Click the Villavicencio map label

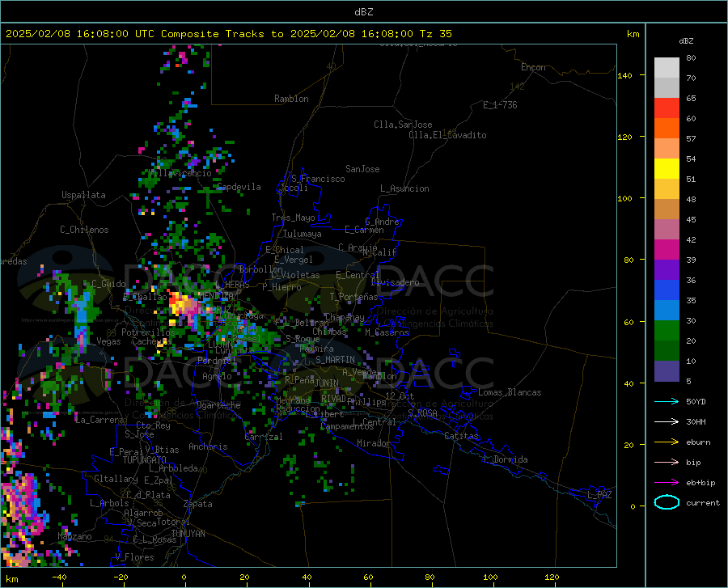(180, 173)
